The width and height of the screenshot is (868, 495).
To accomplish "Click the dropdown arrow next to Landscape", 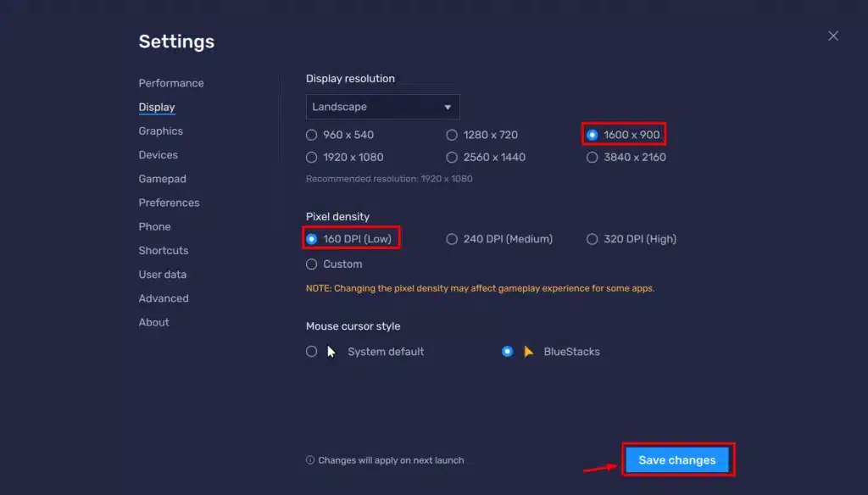I will point(448,108).
